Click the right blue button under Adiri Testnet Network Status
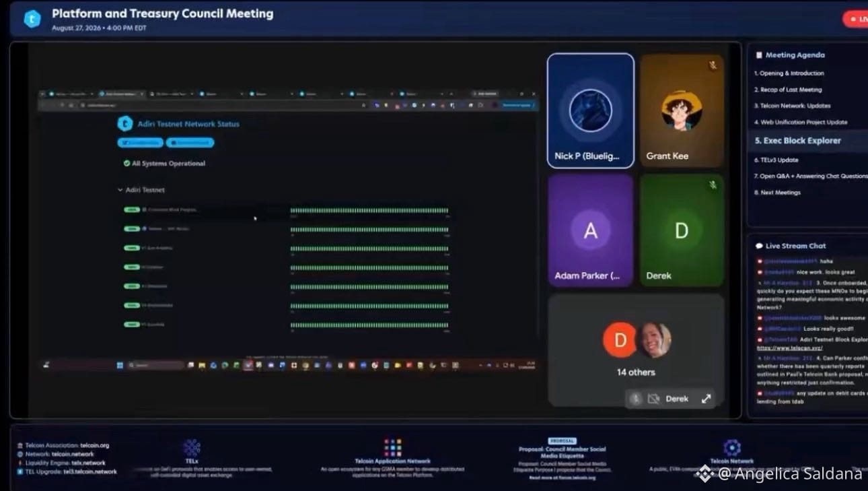Screen dimensions: 868x491 coord(190,143)
